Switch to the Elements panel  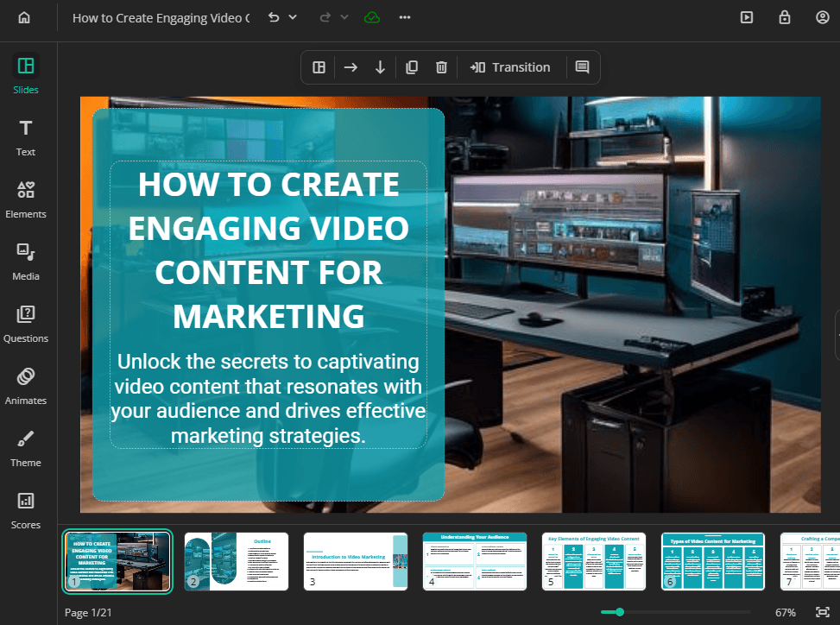click(26, 199)
